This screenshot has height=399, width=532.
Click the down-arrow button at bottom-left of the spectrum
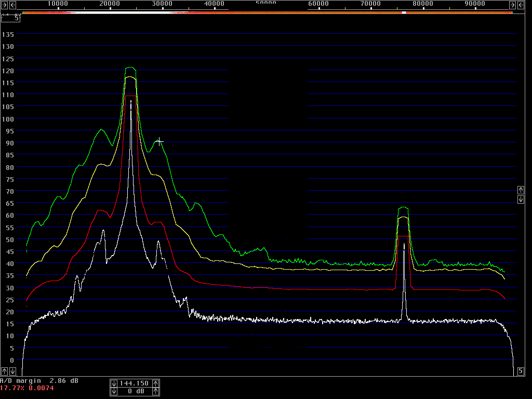[x=12, y=371]
